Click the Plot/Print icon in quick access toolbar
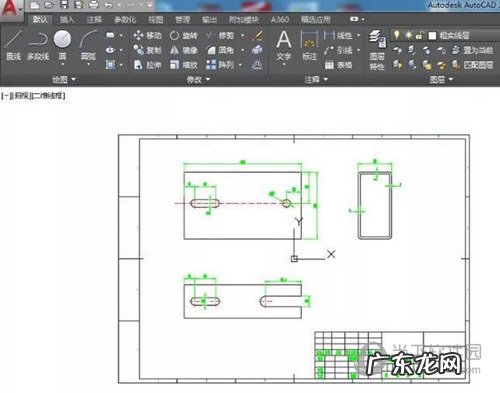 (x=94, y=5)
